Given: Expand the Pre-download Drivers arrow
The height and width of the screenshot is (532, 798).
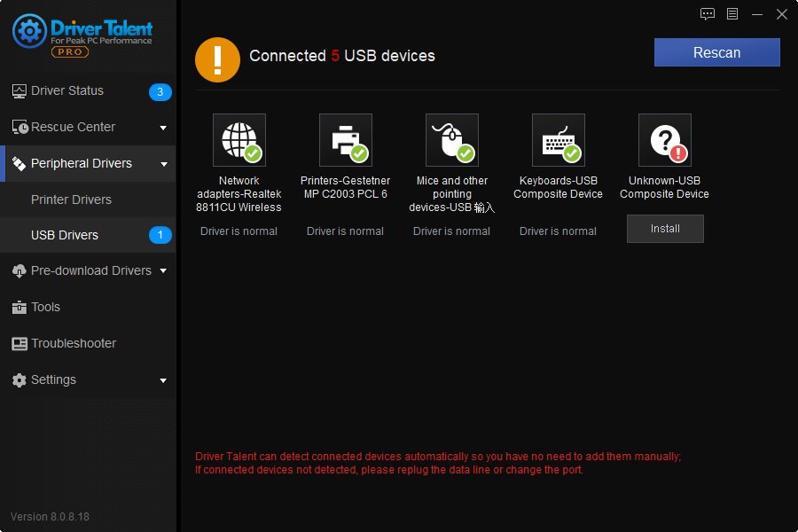Looking at the screenshot, I should coord(163,271).
